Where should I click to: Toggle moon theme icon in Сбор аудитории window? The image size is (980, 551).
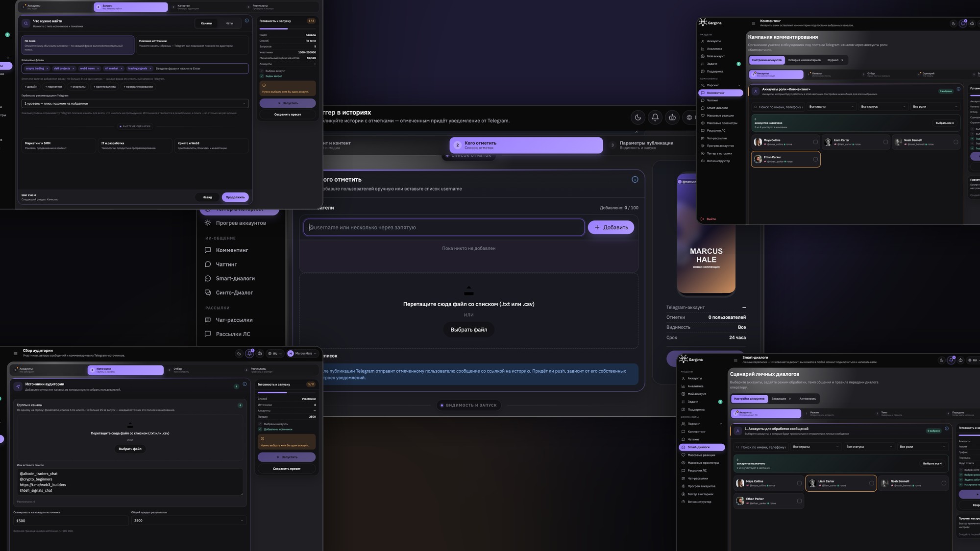click(239, 354)
